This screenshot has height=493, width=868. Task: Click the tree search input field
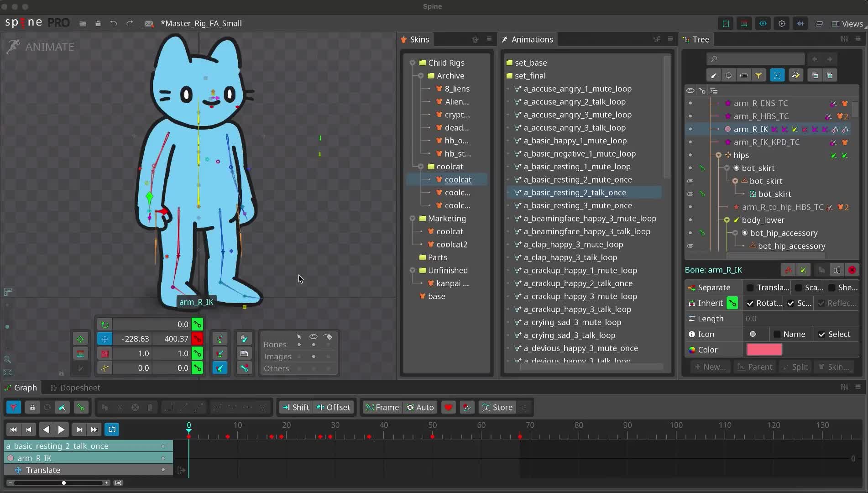click(756, 59)
